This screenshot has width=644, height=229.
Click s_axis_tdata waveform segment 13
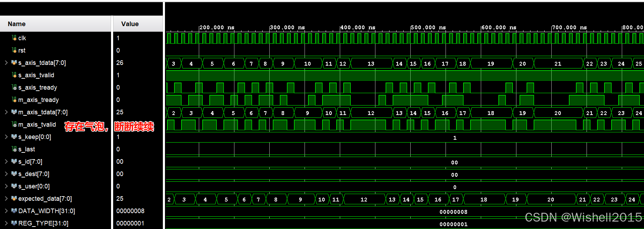tap(371, 64)
